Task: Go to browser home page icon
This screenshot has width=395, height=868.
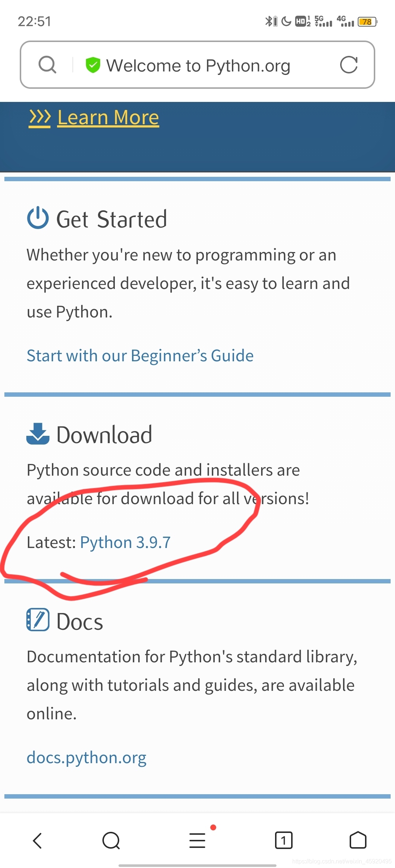Action: [x=358, y=840]
